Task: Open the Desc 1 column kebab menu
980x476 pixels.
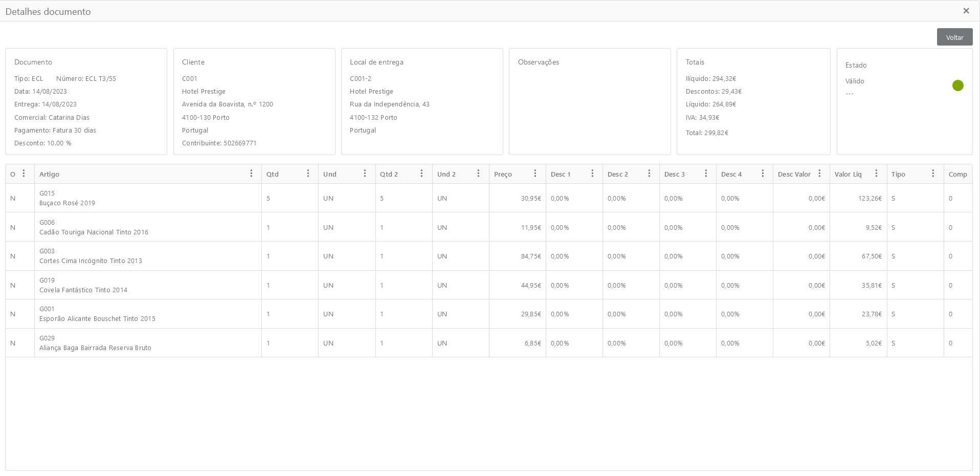Action: tap(592, 174)
